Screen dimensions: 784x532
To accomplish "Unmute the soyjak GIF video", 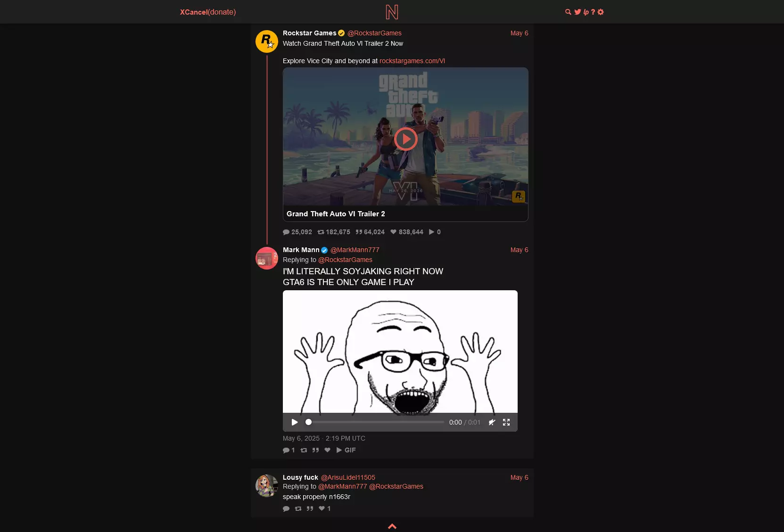I will tap(492, 422).
